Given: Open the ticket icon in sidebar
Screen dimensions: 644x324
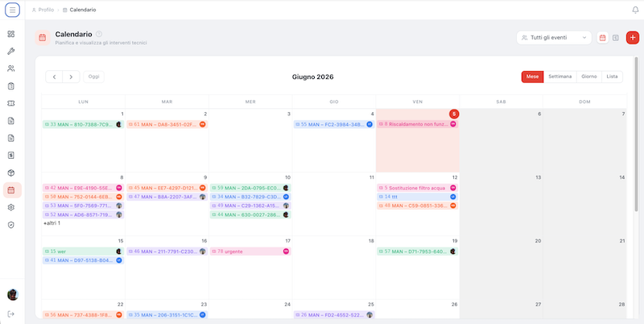Looking at the screenshot, I should (x=11, y=104).
